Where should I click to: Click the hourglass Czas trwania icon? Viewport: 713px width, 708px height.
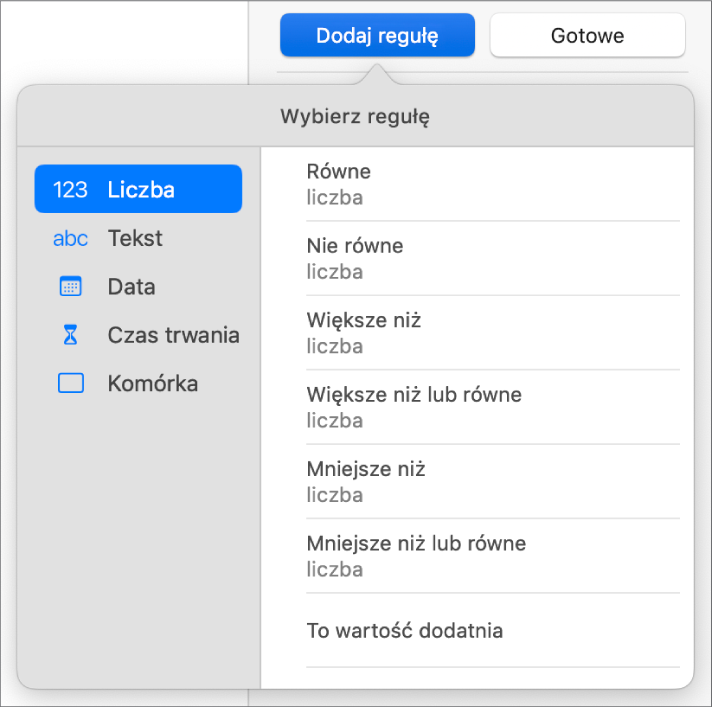70,335
